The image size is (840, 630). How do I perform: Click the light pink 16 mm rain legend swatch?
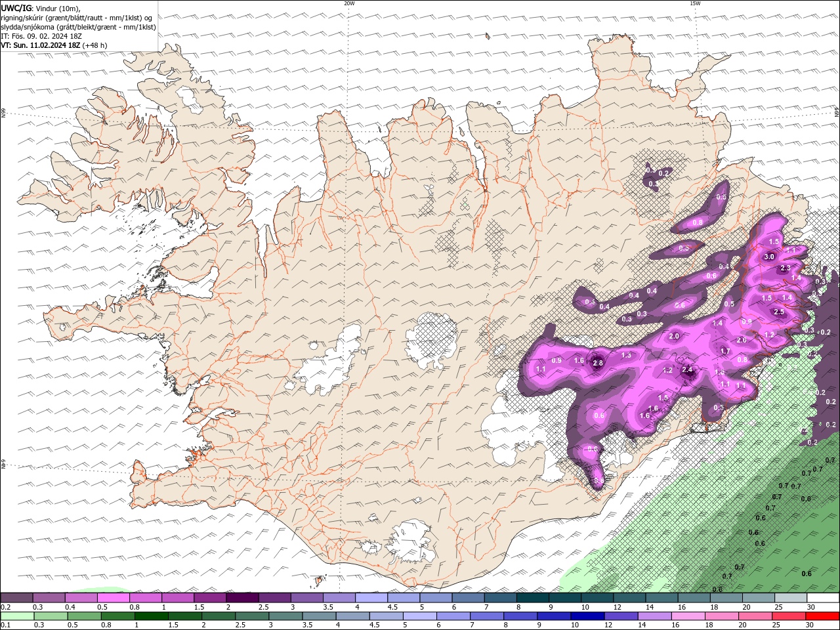click(688, 616)
